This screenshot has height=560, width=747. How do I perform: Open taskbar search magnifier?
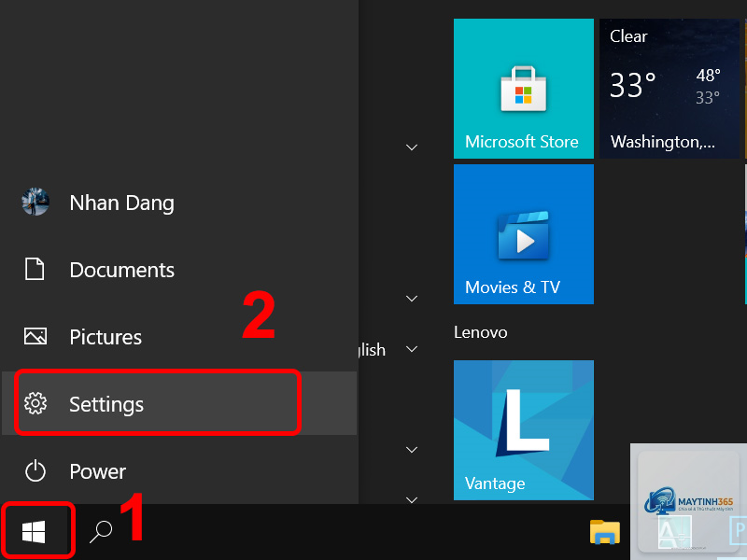click(101, 531)
